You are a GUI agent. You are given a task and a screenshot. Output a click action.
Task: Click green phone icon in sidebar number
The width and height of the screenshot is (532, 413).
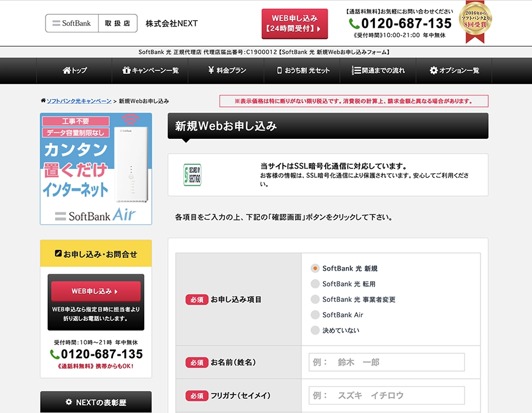pos(54,355)
